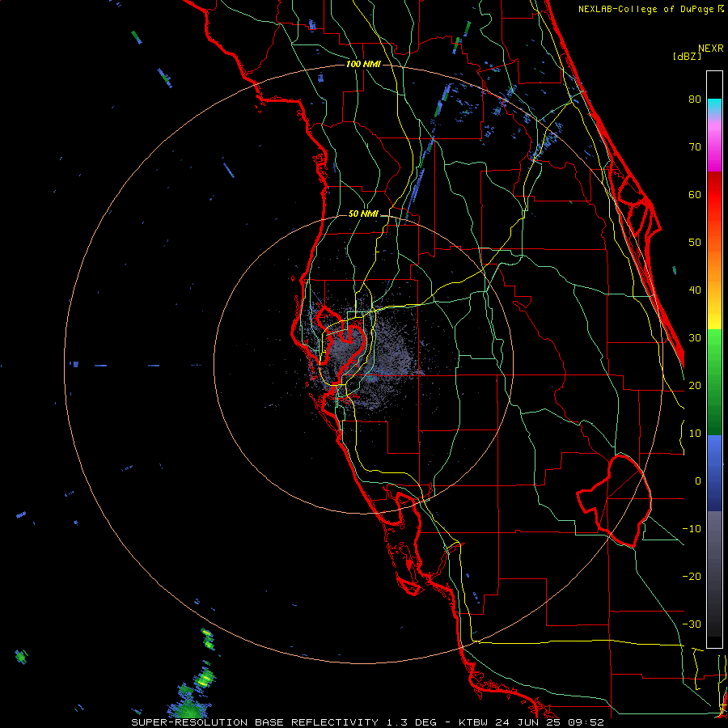The width and height of the screenshot is (728, 728).
Task: Click the 10 value on dBZ scale
Action: (695, 434)
